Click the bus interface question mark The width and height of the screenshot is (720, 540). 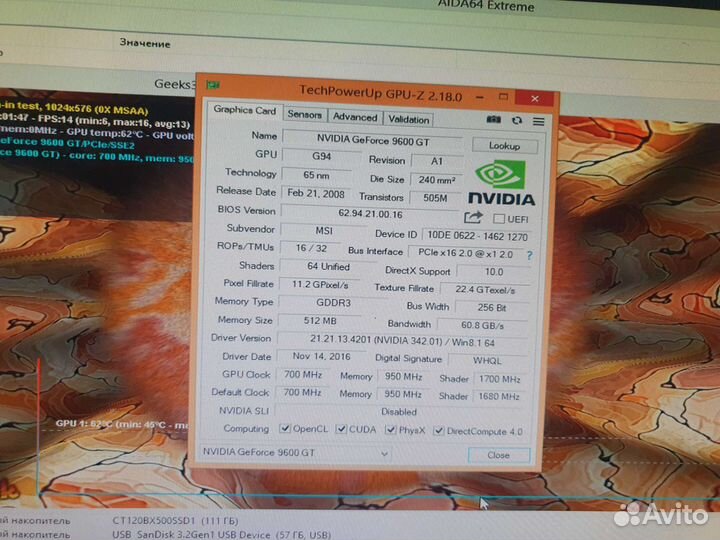pyautogui.click(x=530, y=256)
